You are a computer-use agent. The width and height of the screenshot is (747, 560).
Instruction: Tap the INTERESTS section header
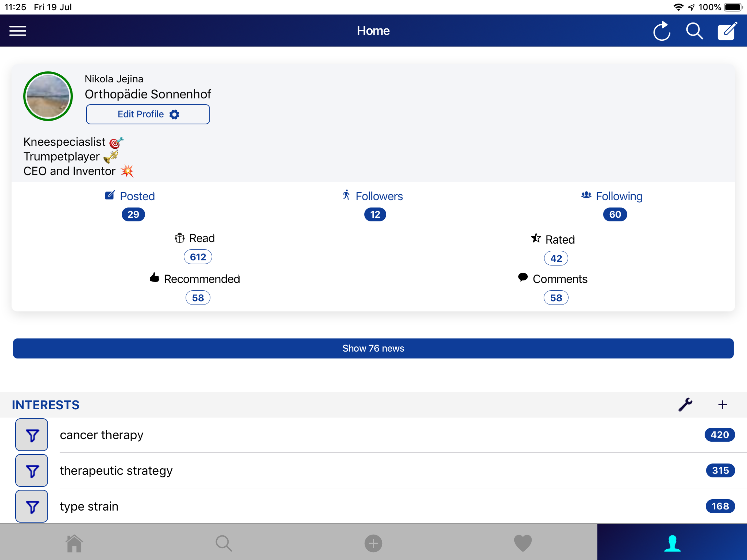[46, 405]
